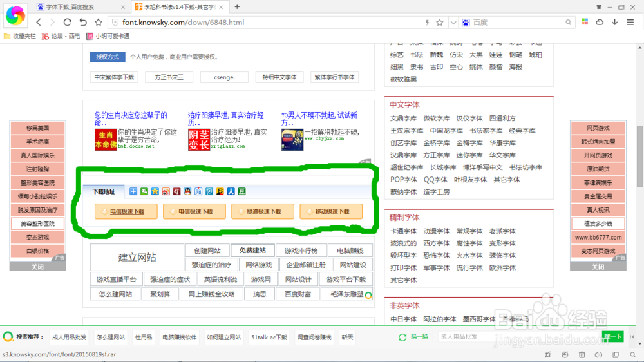Screen dimensions: 644x362
Task: Open the 微软雅黑 font link
Action: click(x=403, y=79)
